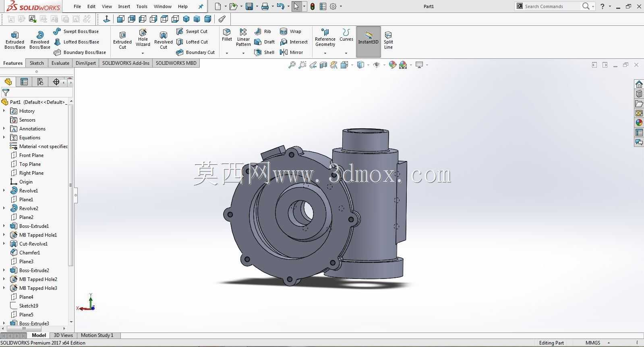Switch to the Evaluate tab
Screen dimensions: 644x347
pyautogui.click(x=60, y=63)
